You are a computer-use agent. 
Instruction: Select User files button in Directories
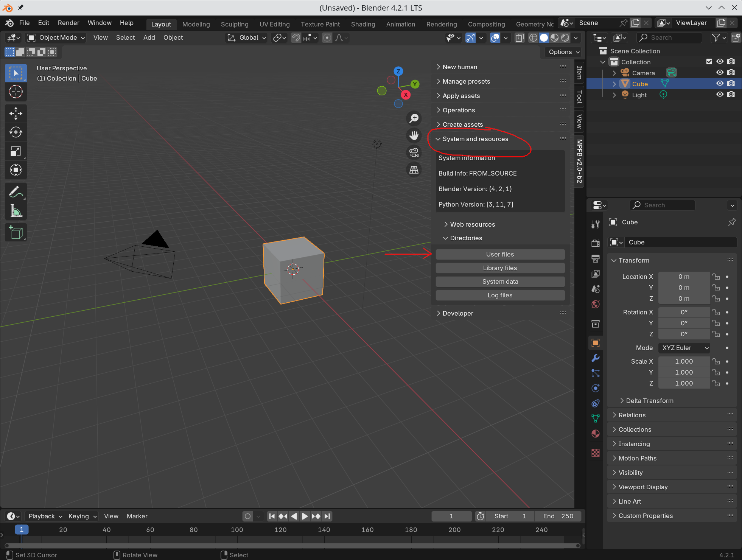[499, 254]
